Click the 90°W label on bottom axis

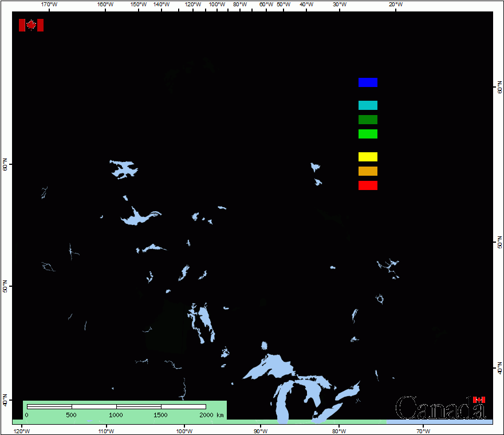pyautogui.click(x=260, y=430)
